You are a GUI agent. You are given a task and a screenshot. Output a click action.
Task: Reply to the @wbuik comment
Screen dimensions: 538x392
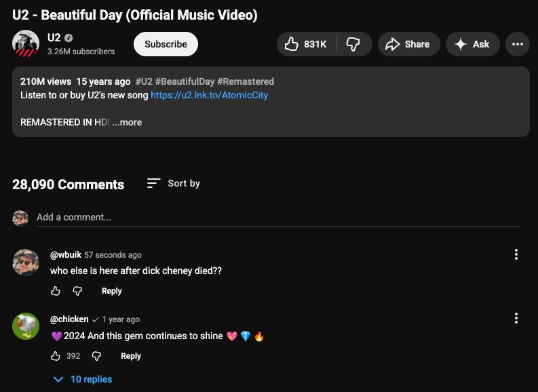tap(111, 291)
